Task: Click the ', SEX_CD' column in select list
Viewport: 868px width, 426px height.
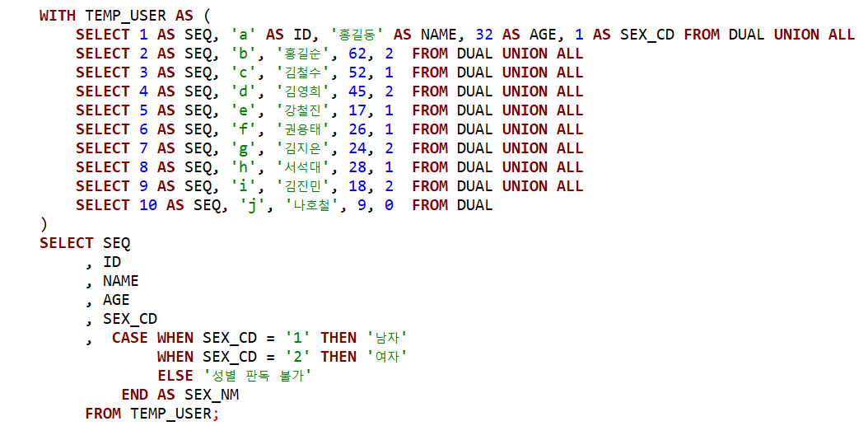Action: click(121, 319)
